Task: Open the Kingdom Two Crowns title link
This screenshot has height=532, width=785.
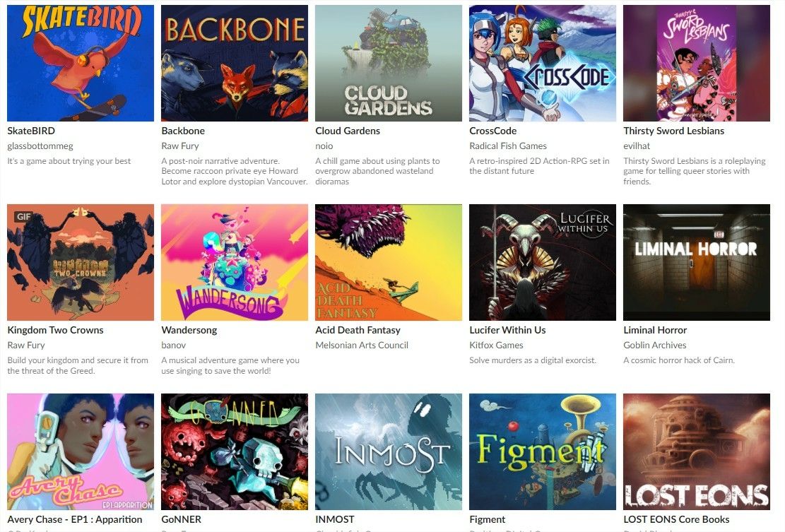Action: 56,330
